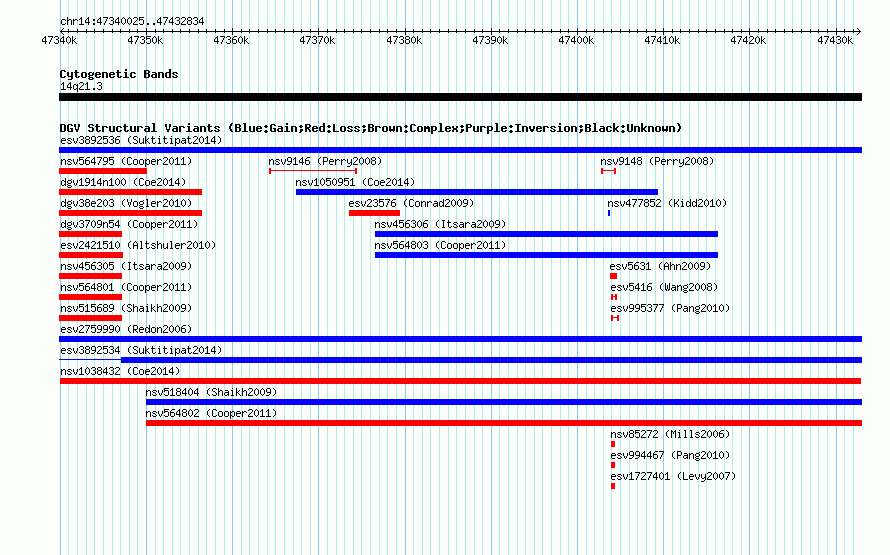Click the Cytogenetic Bands track title
This screenshot has height=555, width=890.
pyautogui.click(x=119, y=74)
